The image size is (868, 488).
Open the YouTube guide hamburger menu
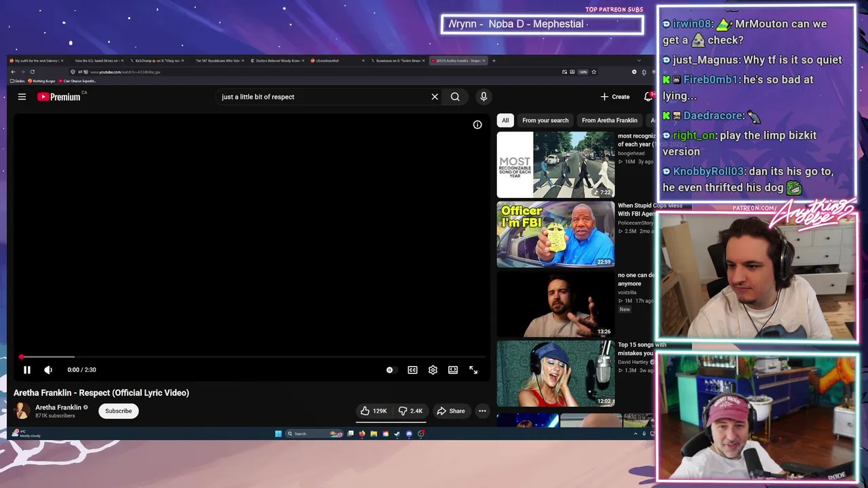pos(22,97)
